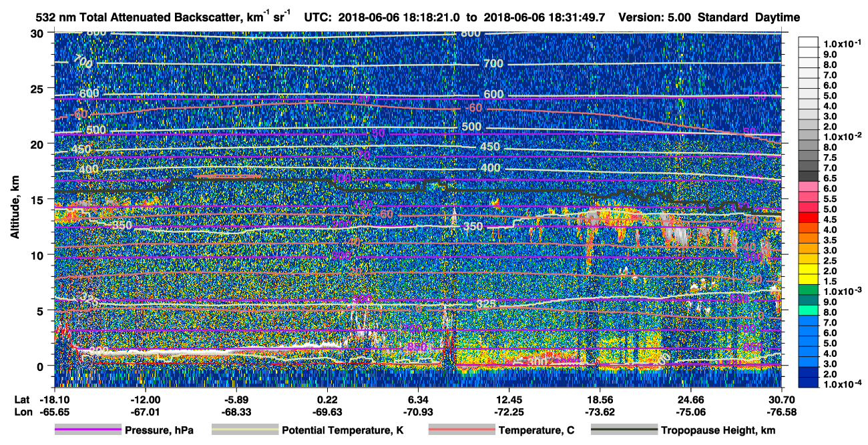Click the 'Version: 5.00' text
This screenshot has height=445, width=868.
tap(655, 17)
